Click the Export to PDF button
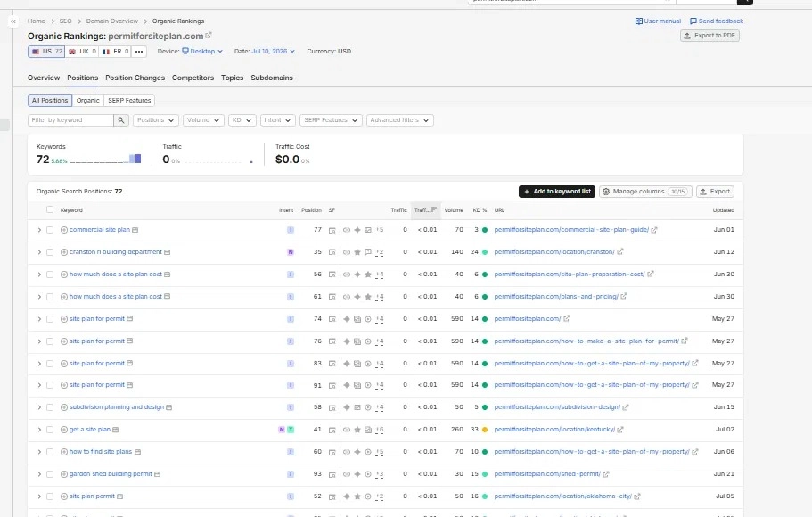 coord(709,36)
